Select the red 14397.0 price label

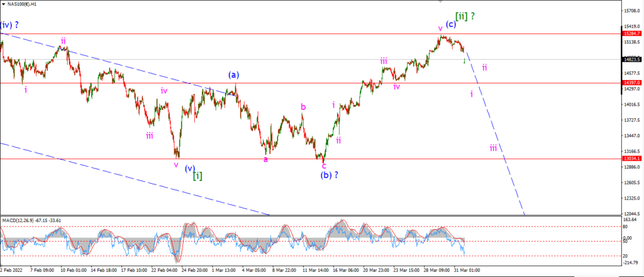pos(633,82)
